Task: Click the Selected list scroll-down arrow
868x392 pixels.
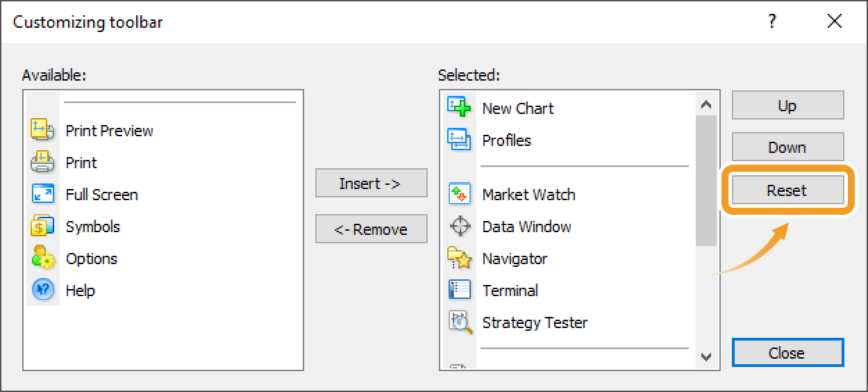Action: [x=706, y=357]
